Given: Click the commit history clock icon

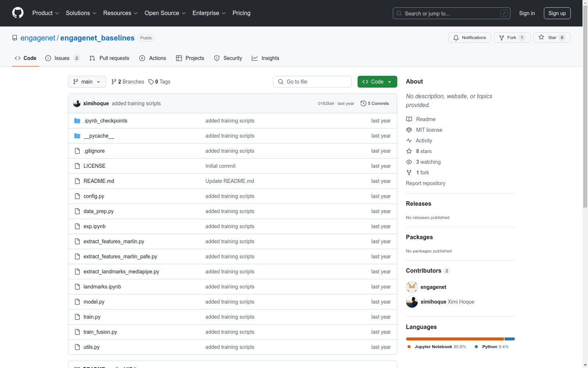Looking at the screenshot, I should (363, 103).
